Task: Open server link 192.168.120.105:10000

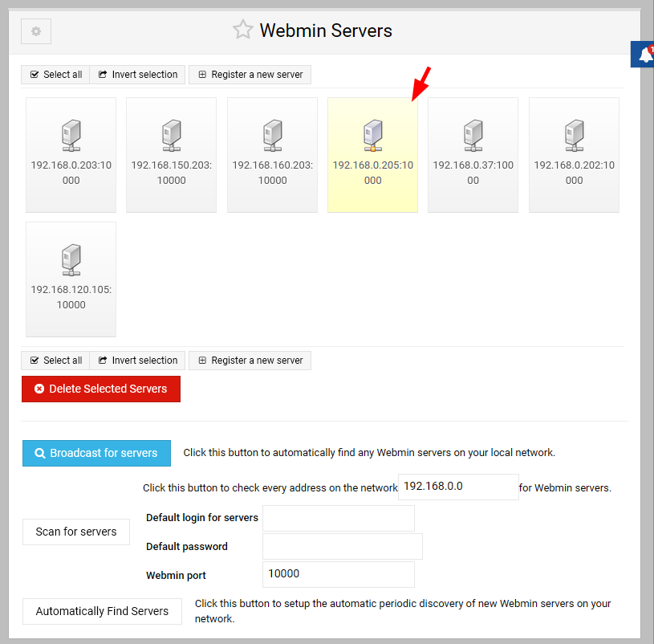Action: (71, 297)
